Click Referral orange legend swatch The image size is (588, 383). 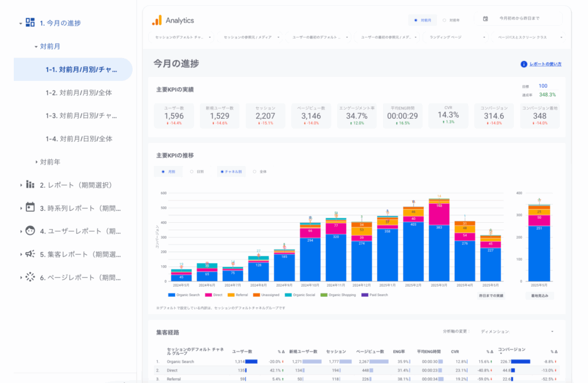click(x=231, y=295)
